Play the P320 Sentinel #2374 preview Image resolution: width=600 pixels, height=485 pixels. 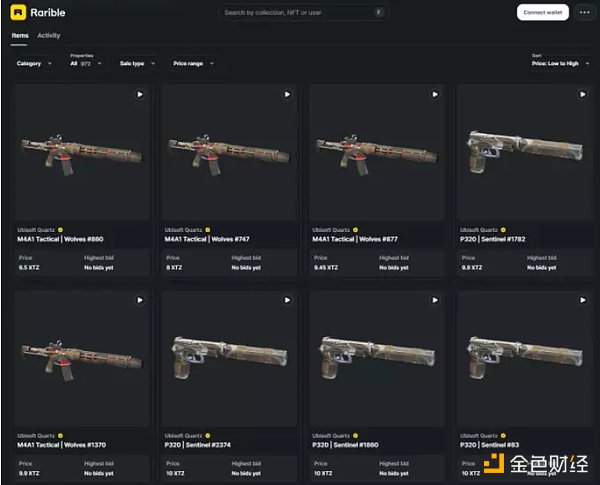tap(287, 300)
